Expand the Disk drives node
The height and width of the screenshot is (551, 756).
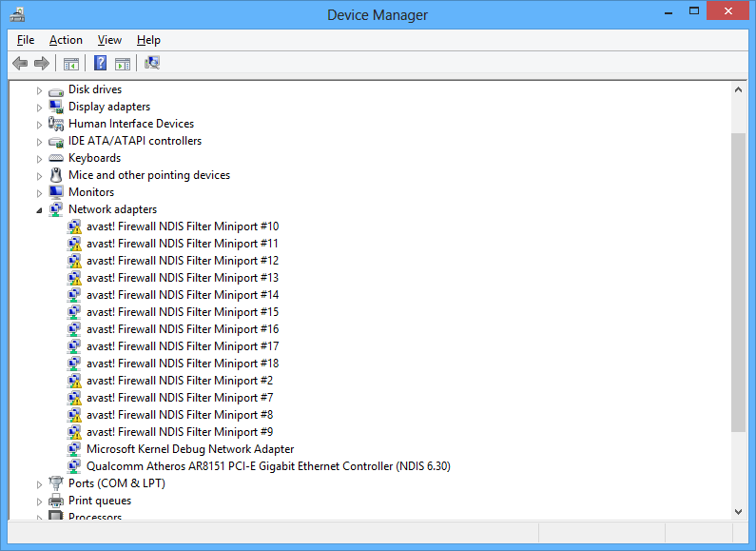point(39,90)
